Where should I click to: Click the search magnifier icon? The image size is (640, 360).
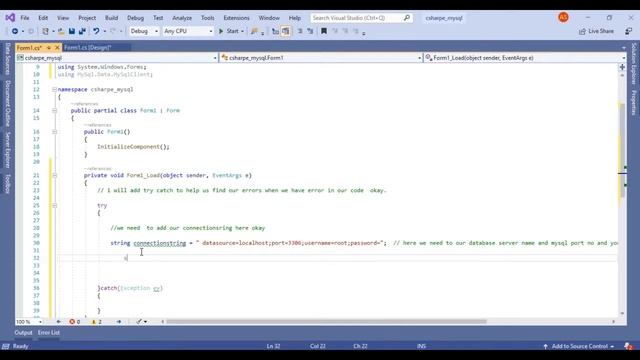click(407, 18)
